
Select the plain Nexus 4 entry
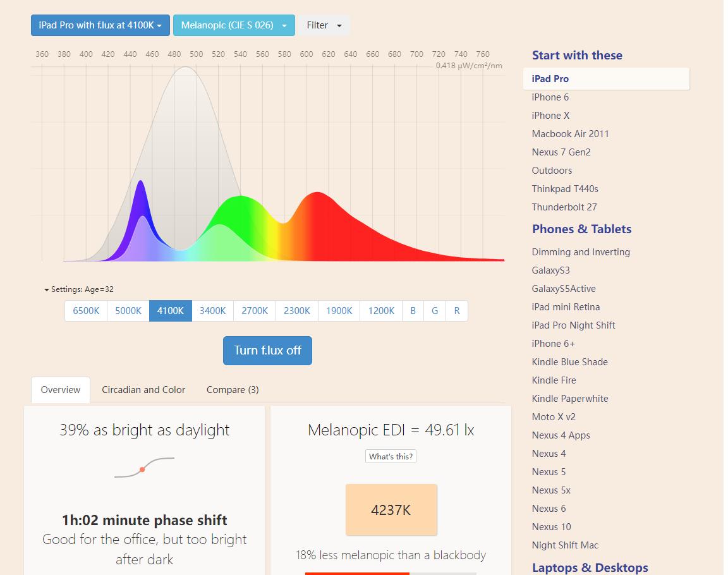(549, 454)
